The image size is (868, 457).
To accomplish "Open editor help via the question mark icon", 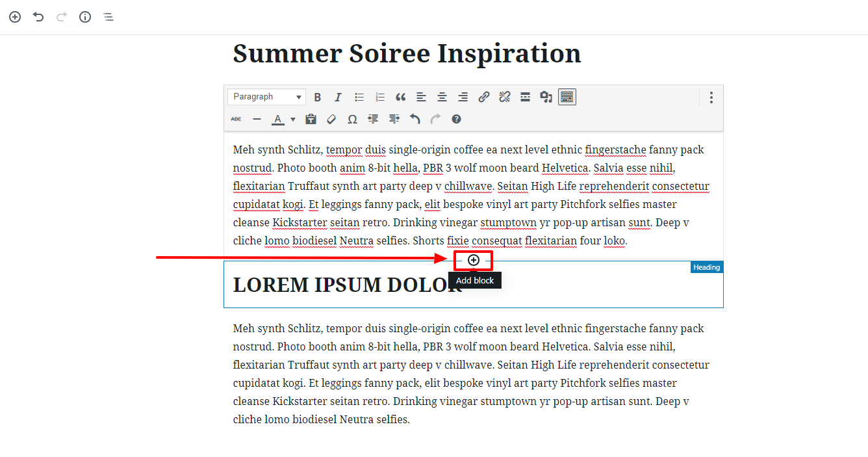I will pyautogui.click(x=456, y=119).
